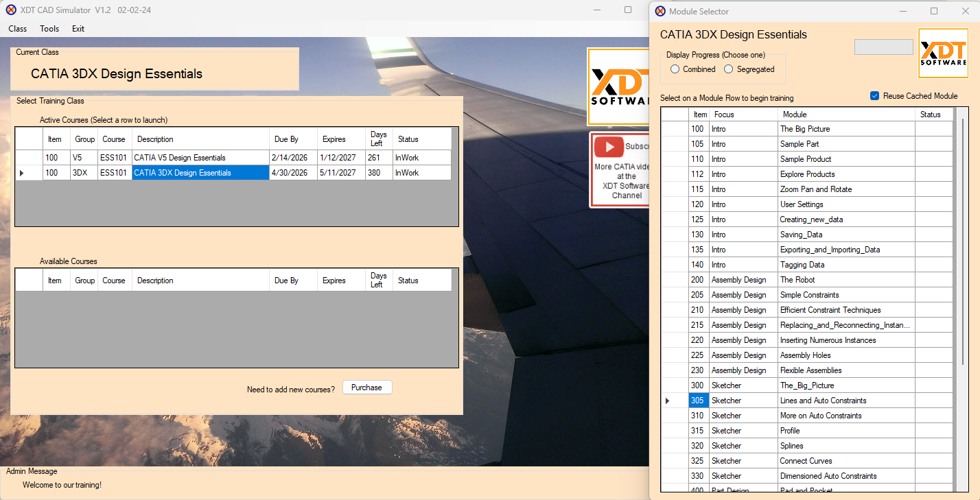Click the InWork status of 3DX course
Viewport: 980px width, 500px height.
422,173
